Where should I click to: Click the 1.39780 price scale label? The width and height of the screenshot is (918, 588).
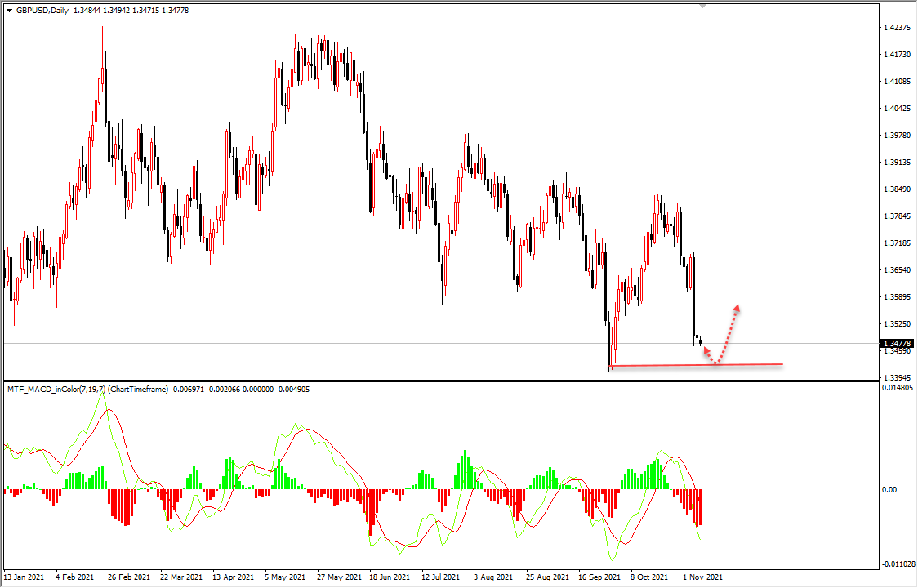(x=897, y=136)
